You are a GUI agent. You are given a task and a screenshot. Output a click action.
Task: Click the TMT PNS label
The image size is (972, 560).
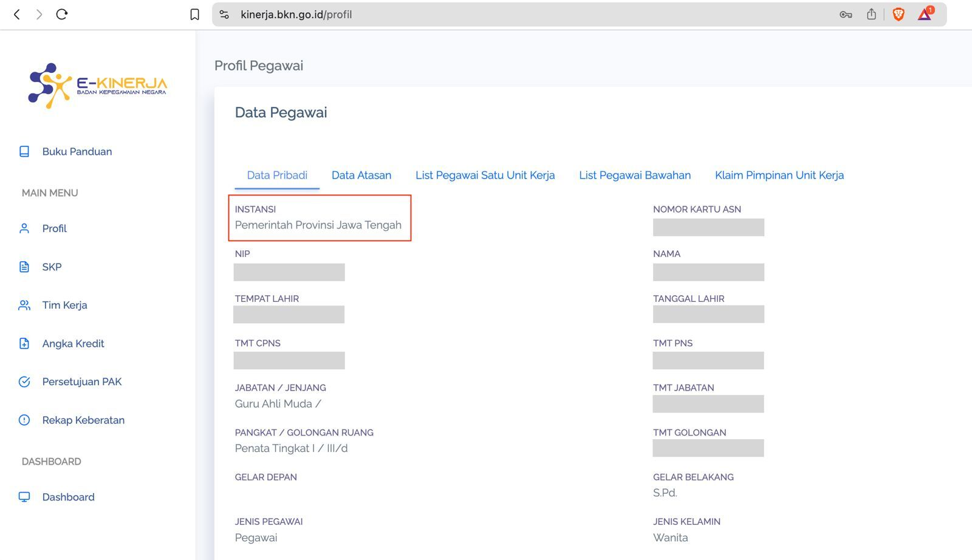tap(673, 343)
